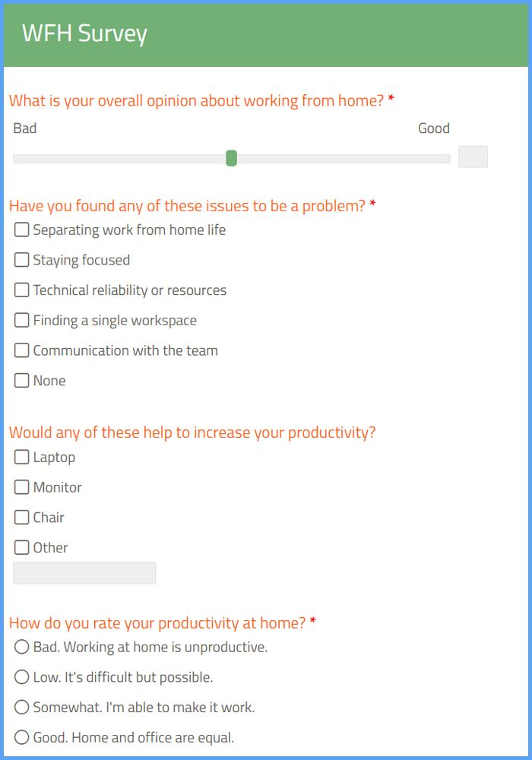Click the "Bad" label above the slider

pos(24,128)
